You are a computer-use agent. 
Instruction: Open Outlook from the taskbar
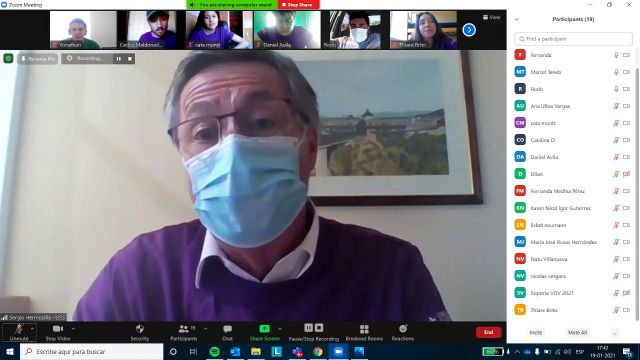click(x=235, y=351)
